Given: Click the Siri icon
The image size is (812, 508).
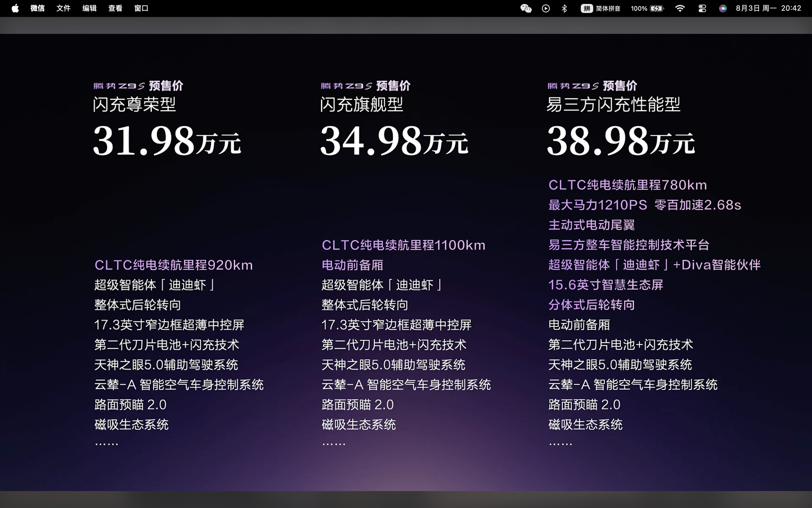Looking at the screenshot, I should pyautogui.click(x=723, y=8).
